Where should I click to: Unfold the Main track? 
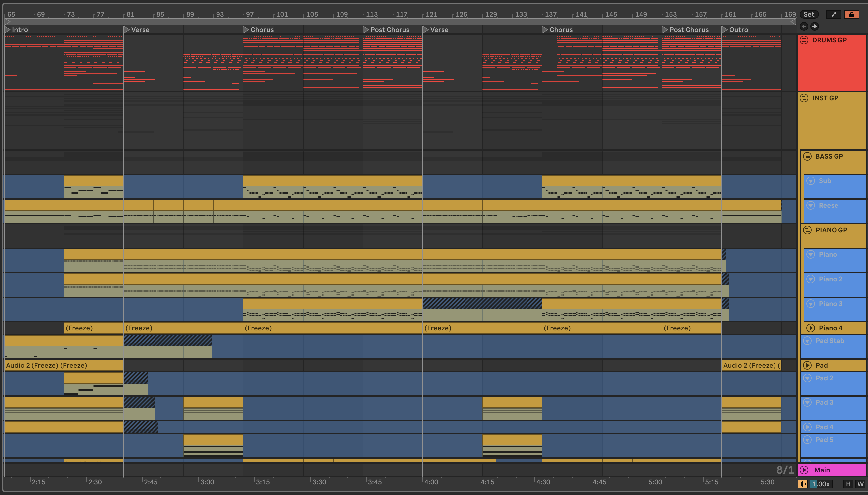click(x=804, y=470)
